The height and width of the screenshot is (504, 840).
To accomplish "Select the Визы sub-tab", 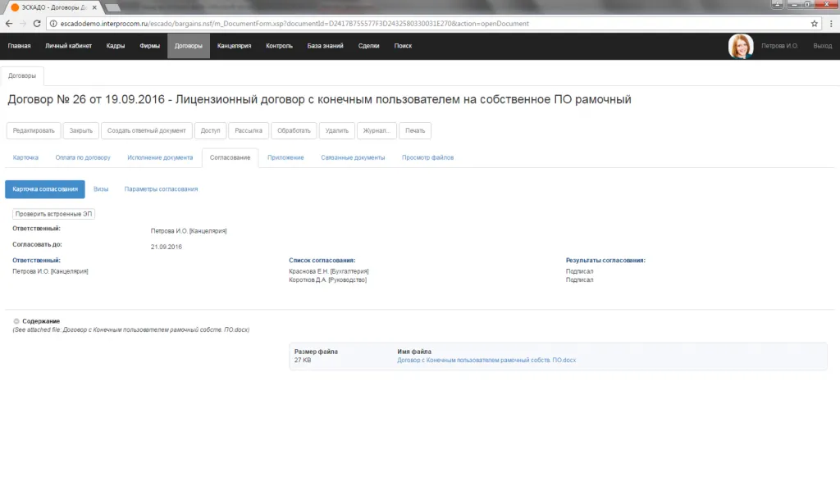I will point(101,189).
